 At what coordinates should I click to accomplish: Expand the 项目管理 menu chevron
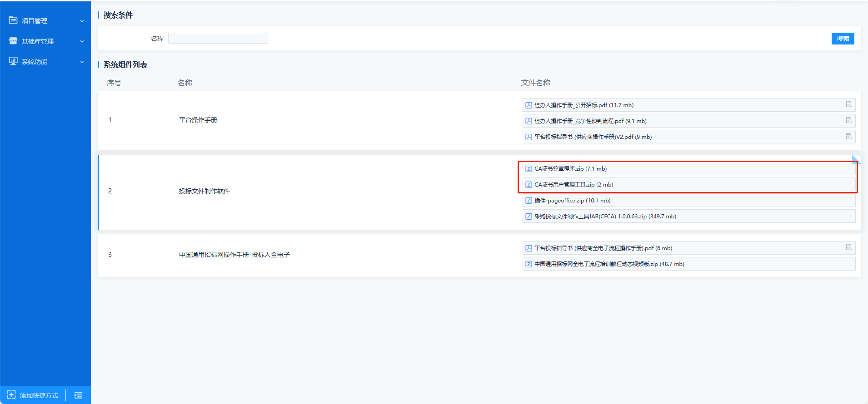click(x=82, y=21)
